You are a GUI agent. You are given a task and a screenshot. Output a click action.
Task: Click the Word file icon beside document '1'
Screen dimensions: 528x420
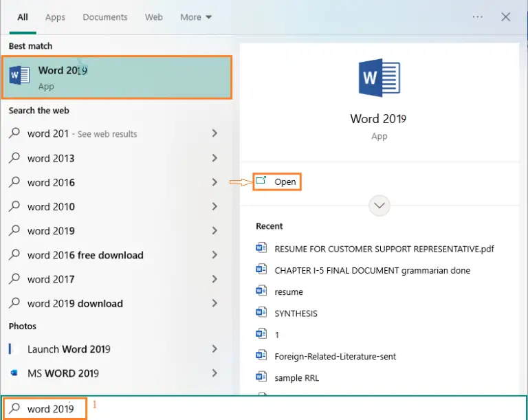pos(261,334)
